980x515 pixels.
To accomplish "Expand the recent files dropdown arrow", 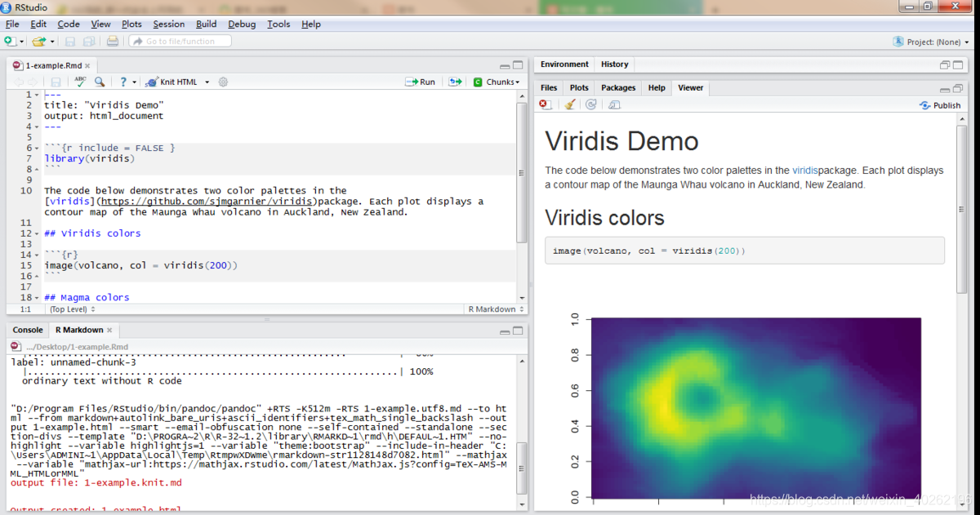I will [x=52, y=41].
